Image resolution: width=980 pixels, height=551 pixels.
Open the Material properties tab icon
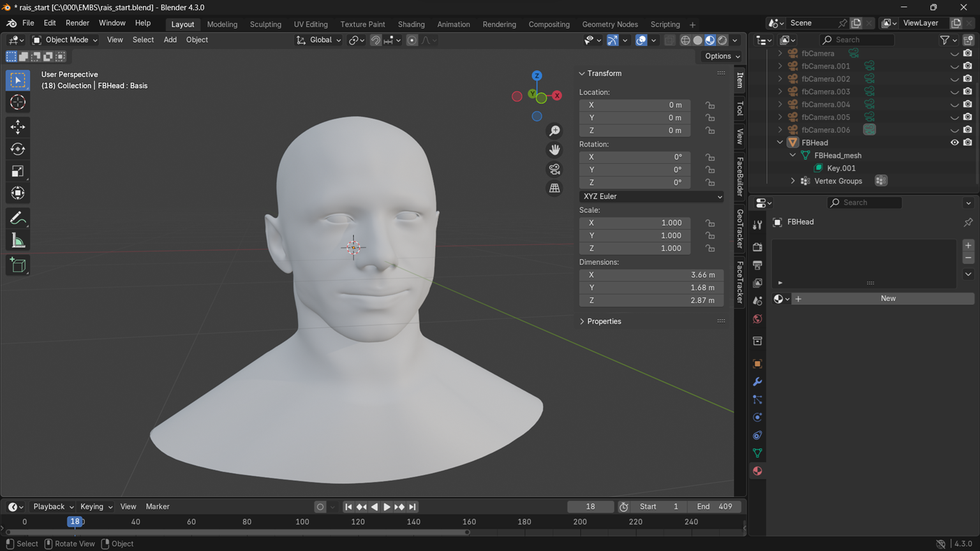[757, 471]
